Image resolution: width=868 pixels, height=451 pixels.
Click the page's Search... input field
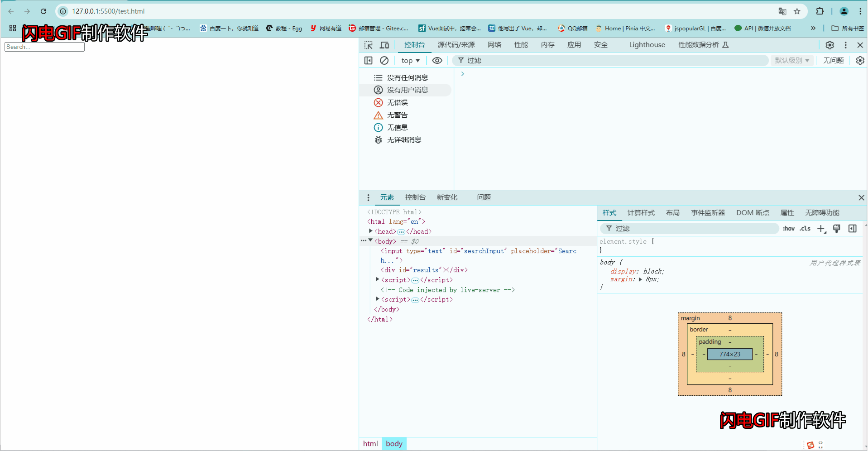[x=44, y=47]
